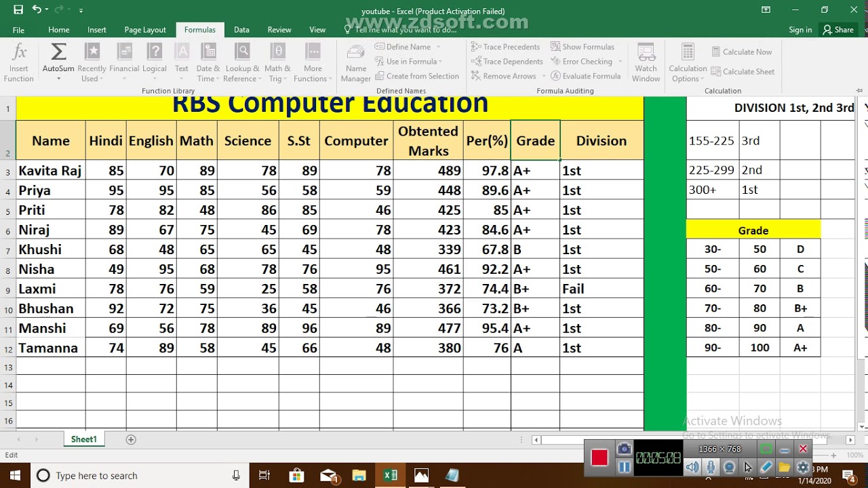Open the Ribbon Display Options icon
Image resolution: width=868 pixels, height=488 pixels.
(766, 10)
